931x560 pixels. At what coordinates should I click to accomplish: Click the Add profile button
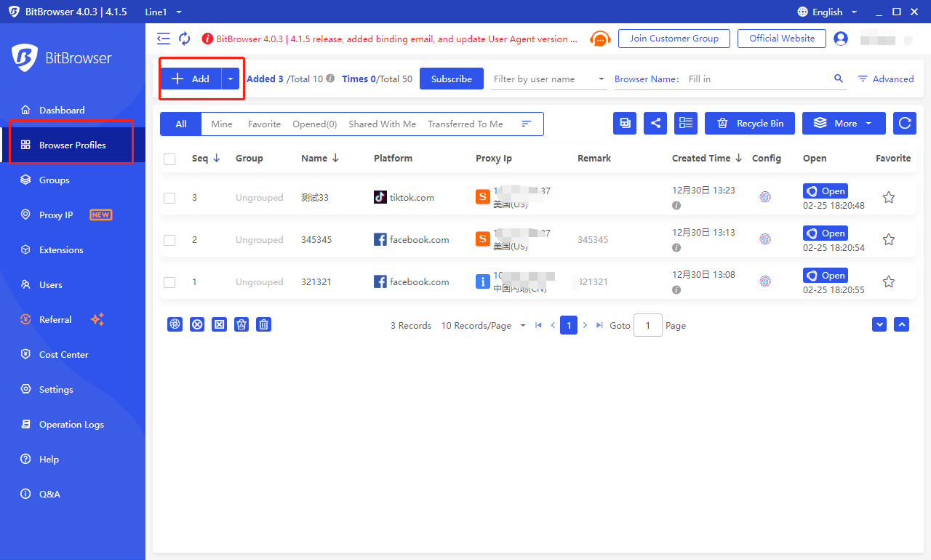191,79
